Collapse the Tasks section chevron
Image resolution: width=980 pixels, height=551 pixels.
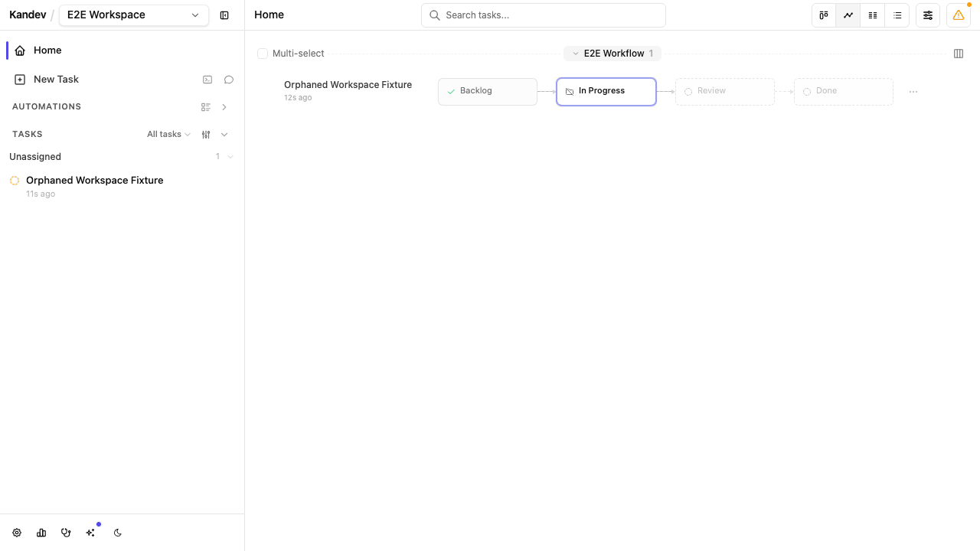pos(224,135)
